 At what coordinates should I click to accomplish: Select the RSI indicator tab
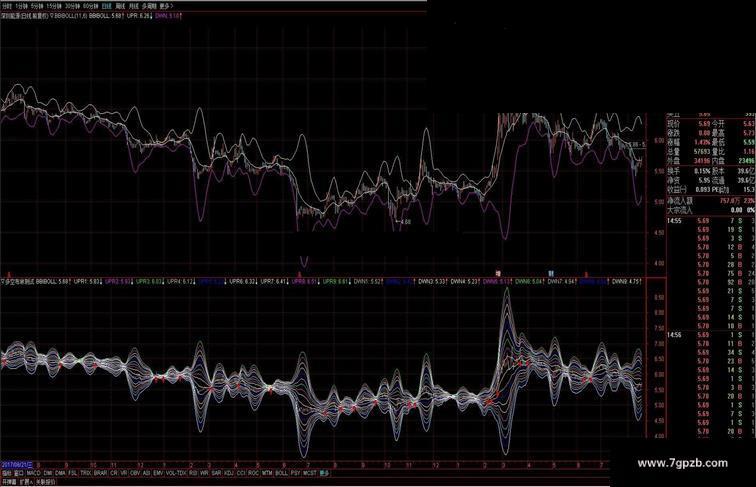point(193,473)
